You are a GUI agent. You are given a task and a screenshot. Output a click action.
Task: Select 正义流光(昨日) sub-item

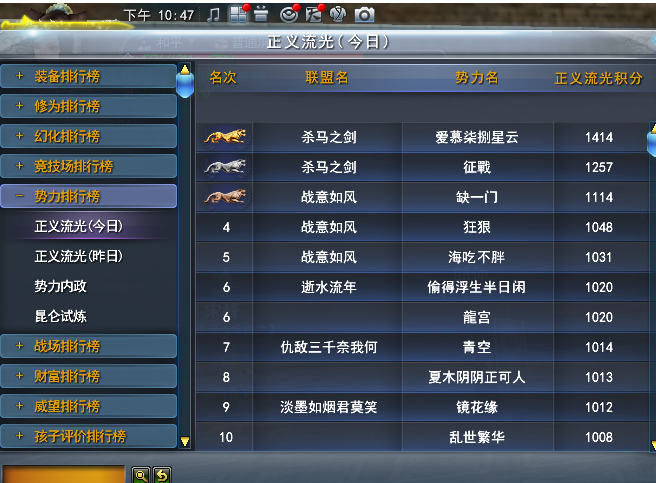pyautogui.click(x=79, y=256)
